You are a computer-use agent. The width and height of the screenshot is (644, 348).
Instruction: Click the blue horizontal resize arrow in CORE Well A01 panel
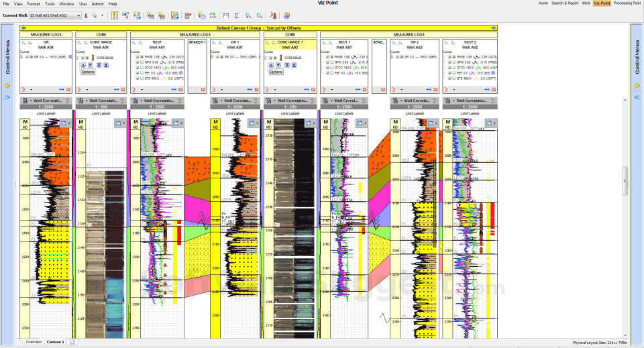coord(116,89)
